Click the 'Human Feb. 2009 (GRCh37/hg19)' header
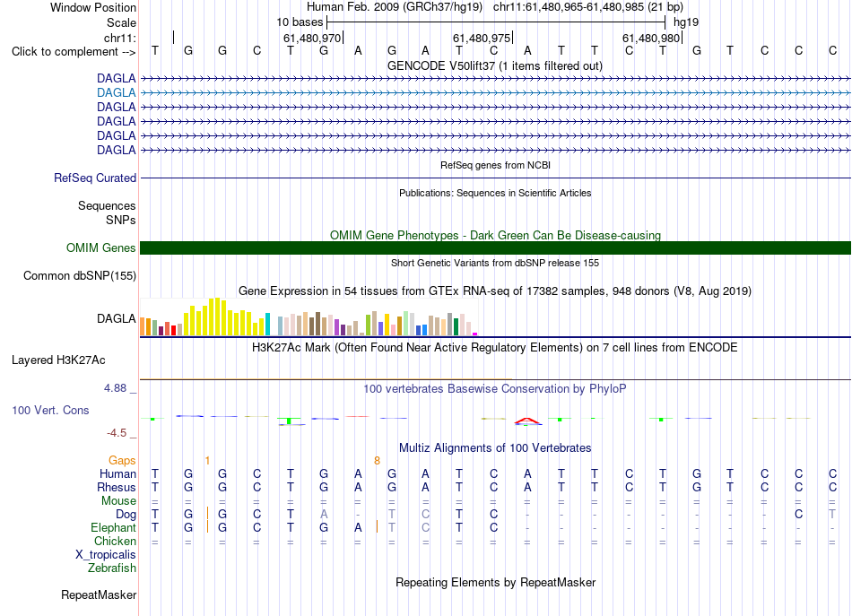This screenshot has width=852, height=616. coord(395,7)
